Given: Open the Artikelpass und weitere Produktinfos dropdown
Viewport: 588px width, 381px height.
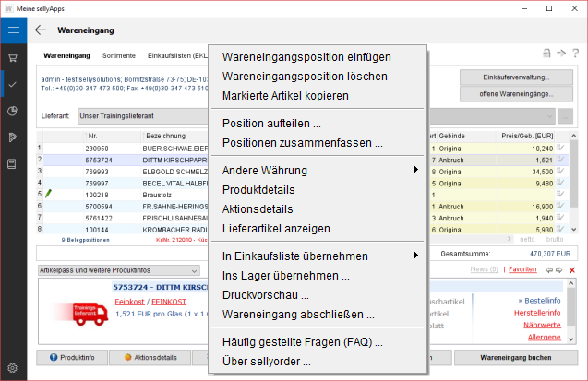Looking at the screenshot, I should 193,271.
